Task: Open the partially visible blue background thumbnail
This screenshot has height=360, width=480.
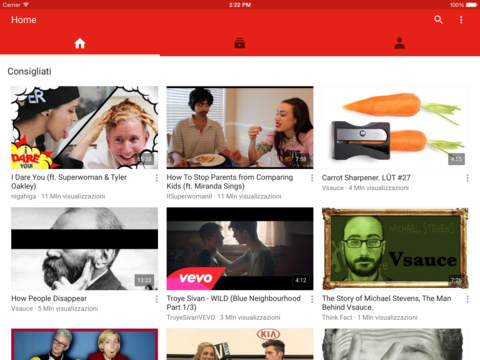Action: click(x=85, y=344)
